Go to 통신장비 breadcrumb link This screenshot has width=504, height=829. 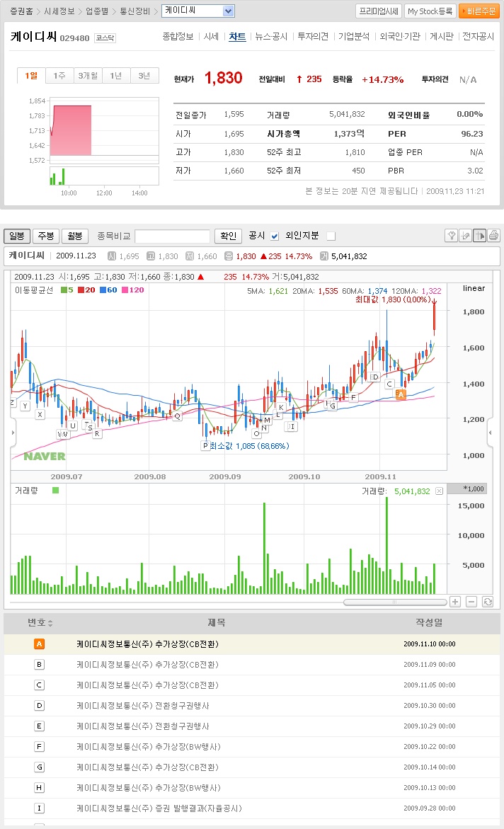click(135, 11)
